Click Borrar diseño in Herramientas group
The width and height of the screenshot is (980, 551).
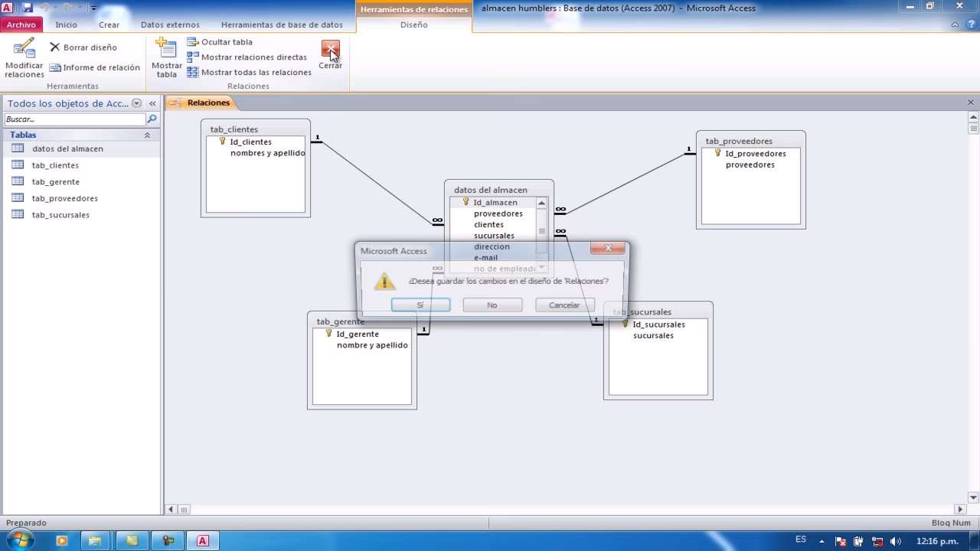[83, 47]
